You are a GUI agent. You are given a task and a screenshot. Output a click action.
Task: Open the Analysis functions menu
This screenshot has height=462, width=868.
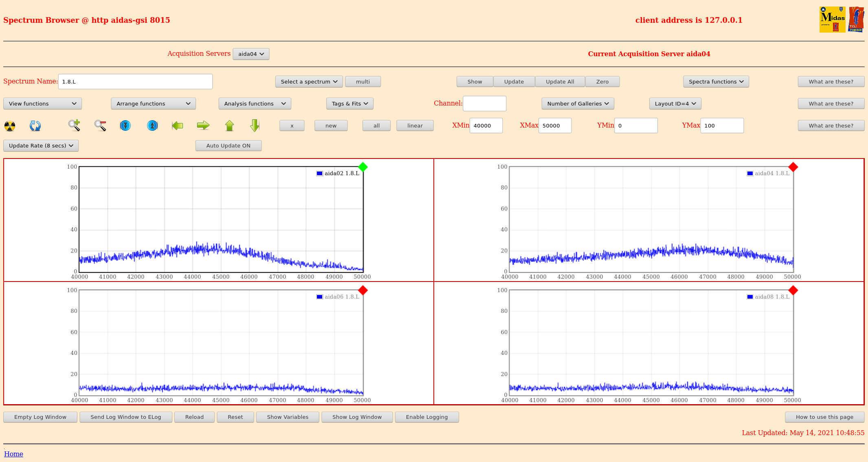pos(255,103)
